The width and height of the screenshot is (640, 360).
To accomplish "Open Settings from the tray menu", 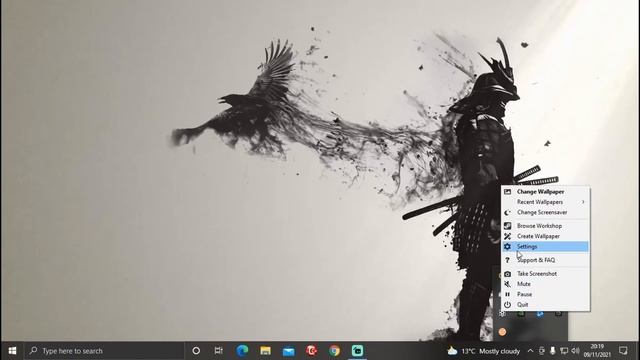I will 545,247.
